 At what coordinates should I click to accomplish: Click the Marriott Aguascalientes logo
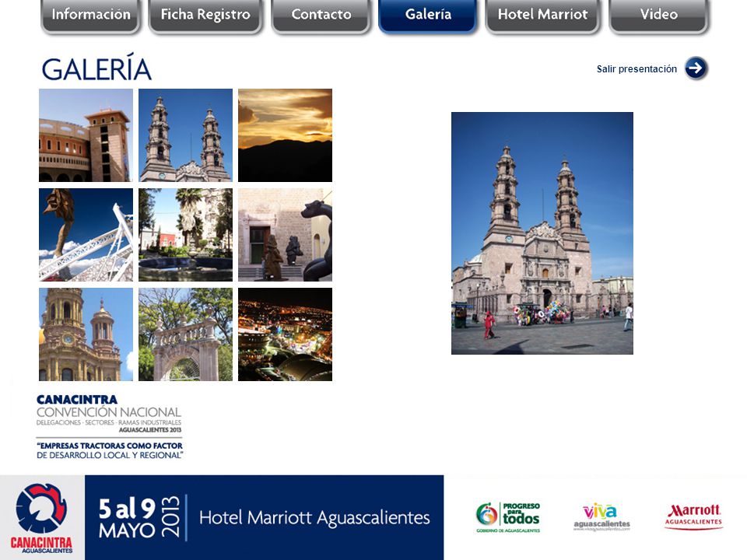[x=693, y=516]
